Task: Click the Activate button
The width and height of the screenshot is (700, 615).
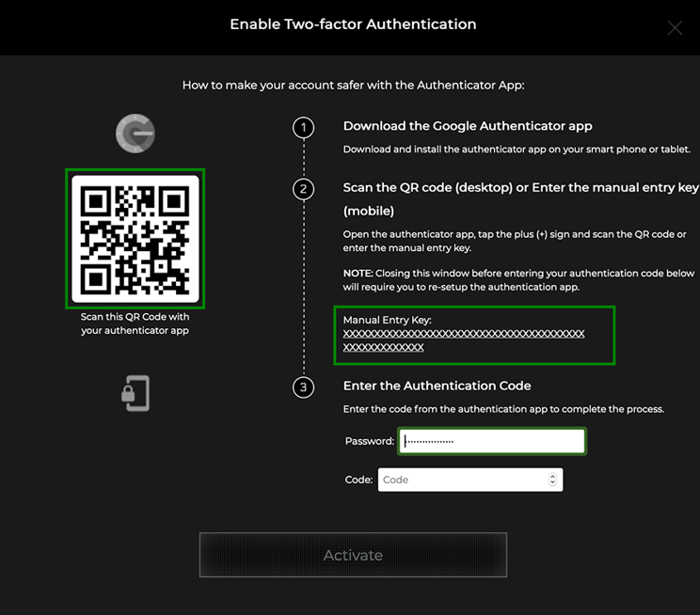Action: tap(353, 555)
